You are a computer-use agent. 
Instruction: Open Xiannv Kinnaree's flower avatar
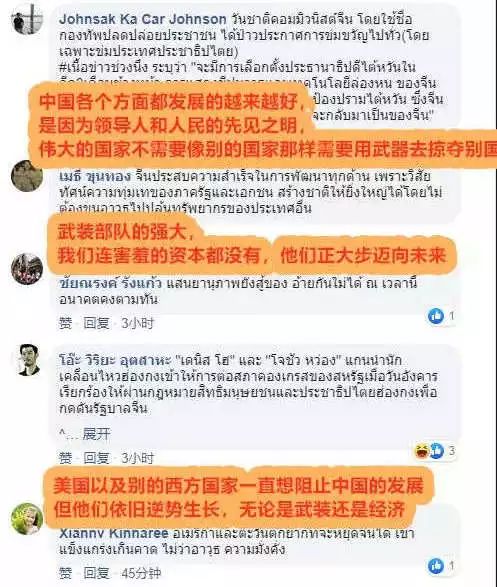27,519
